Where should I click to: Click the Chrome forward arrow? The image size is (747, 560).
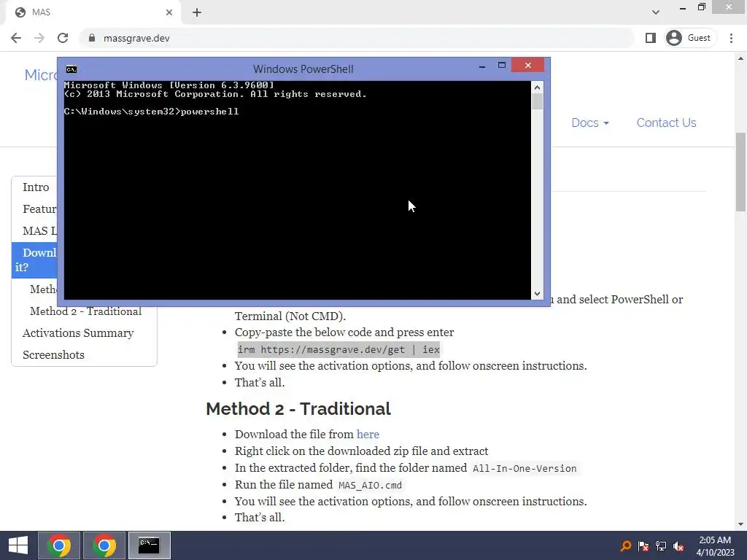click(39, 38)
